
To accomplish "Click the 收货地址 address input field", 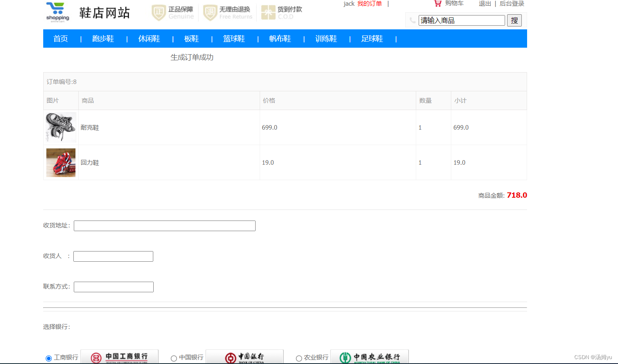I will 164,225.
